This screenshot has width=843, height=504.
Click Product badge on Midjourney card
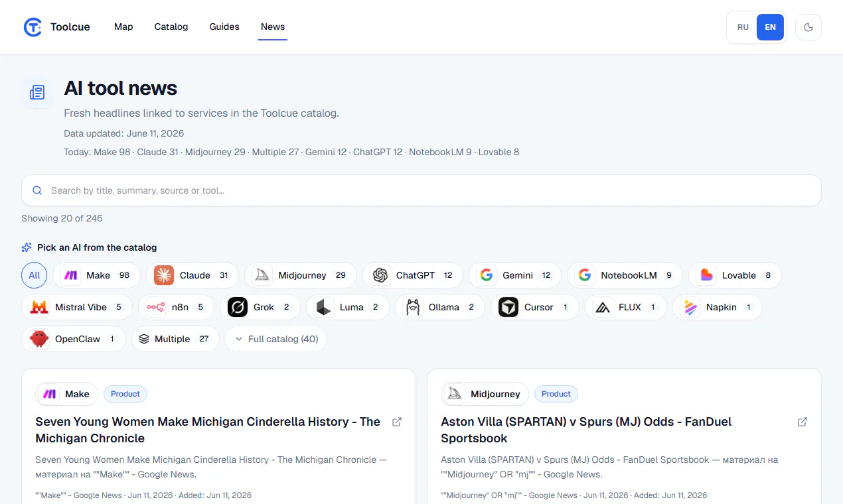pyautogui.click(x=556, y=394)
